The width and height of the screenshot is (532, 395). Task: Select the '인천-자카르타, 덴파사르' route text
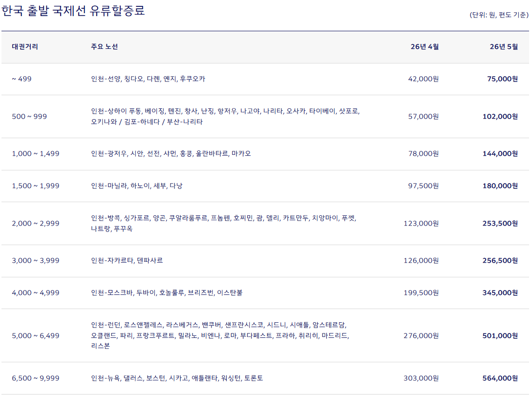(x=127, y=261)
